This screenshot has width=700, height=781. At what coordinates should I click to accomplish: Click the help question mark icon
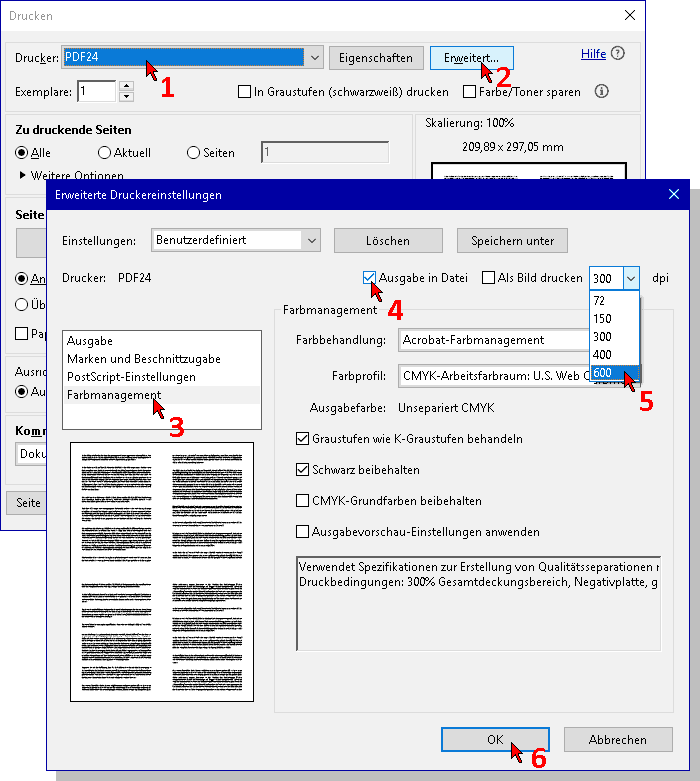pos(618,54)
